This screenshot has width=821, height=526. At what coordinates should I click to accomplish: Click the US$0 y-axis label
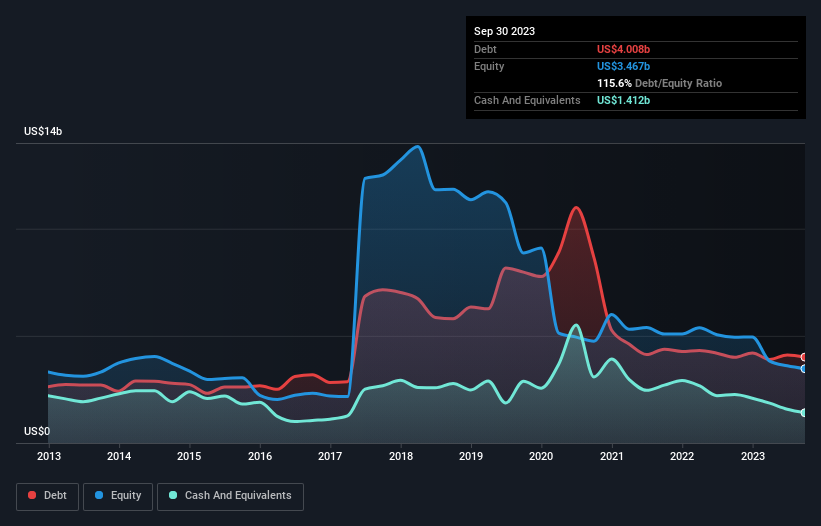(x=37, y=431)
